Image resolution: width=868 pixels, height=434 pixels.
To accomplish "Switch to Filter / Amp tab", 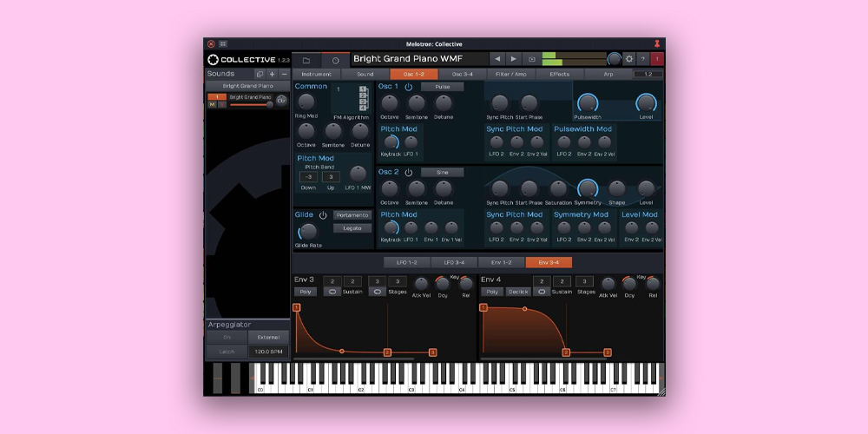I will pos(511,74).
